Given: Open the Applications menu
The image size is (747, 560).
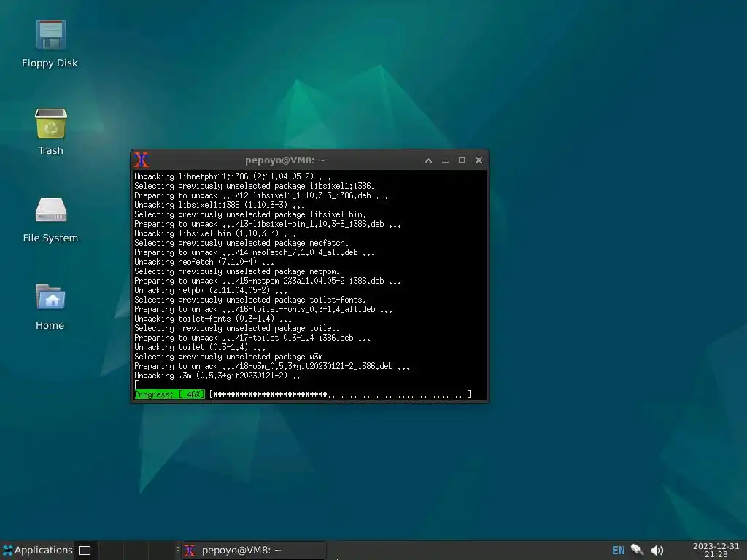Looking at the screenshot, I should click(38, 550).
